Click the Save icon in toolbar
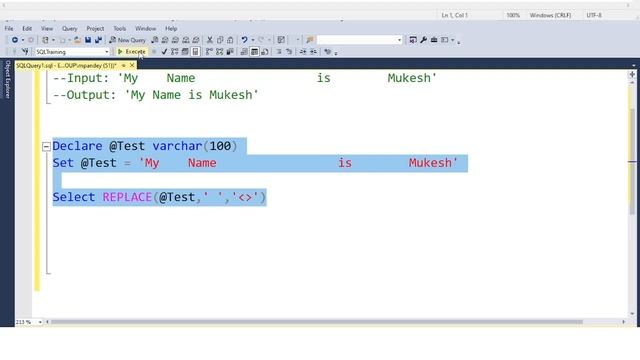This screenshot has height=360, width=640. (88, 40)
